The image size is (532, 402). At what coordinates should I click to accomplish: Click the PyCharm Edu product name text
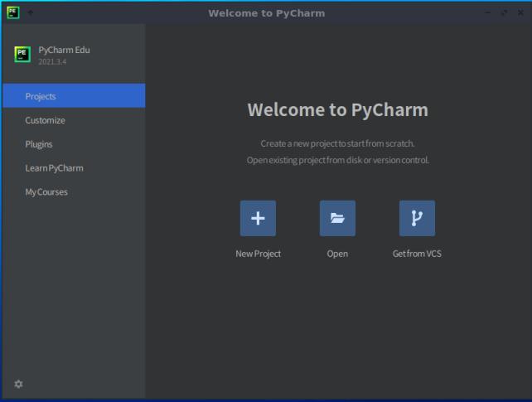click(x=64, y=50)
